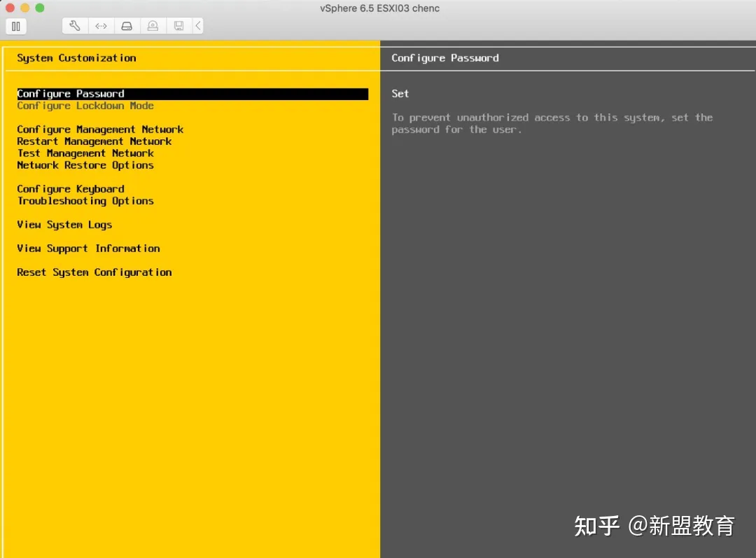Click the CD/DVD drive icon
756x558 pixels.
[153, 26]
